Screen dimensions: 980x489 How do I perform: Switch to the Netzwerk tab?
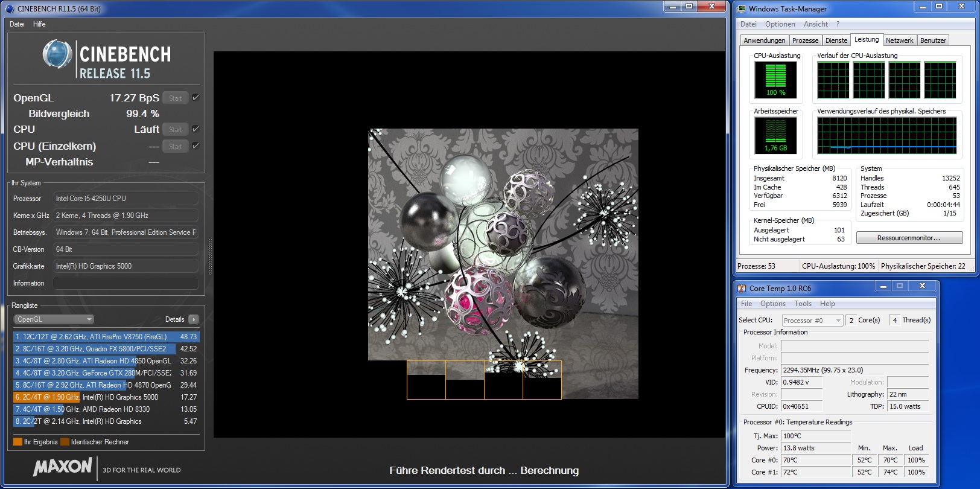[899, 40]
